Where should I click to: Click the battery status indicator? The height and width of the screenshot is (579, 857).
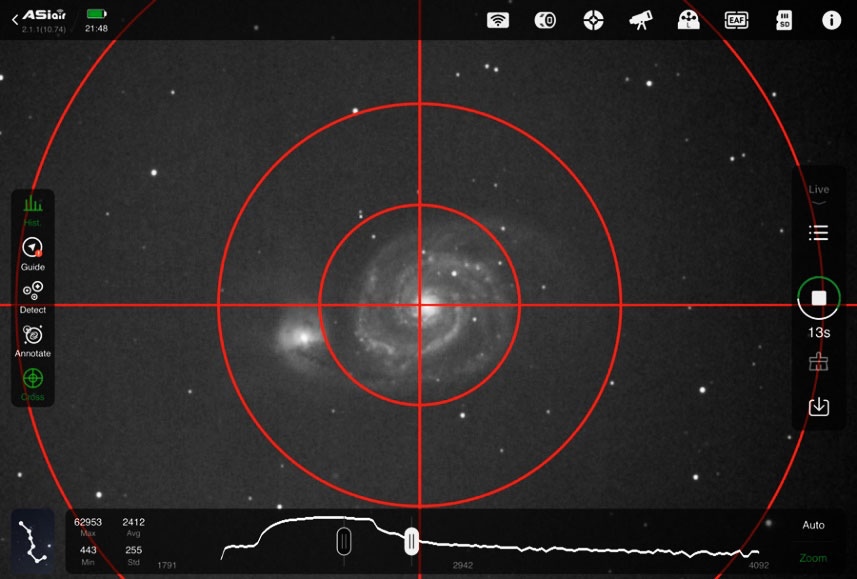96,14
